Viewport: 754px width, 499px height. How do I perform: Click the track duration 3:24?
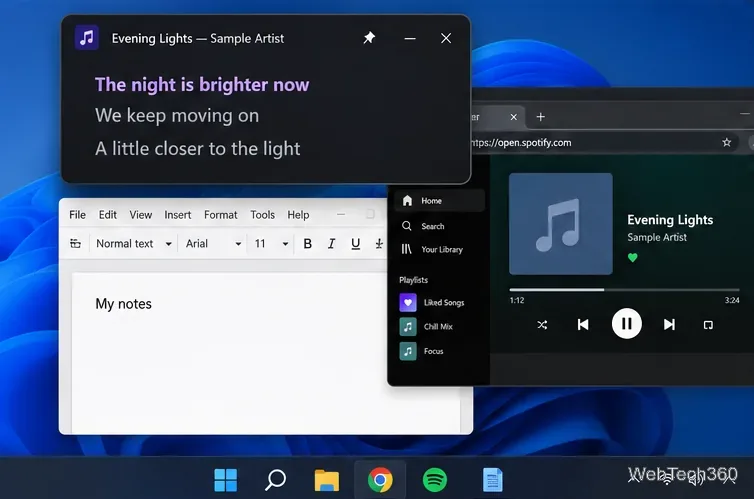732,300
